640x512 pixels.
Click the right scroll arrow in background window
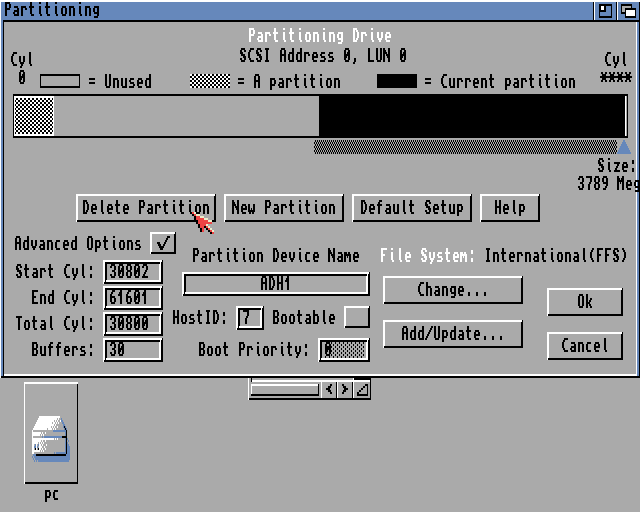pos(345,389)
